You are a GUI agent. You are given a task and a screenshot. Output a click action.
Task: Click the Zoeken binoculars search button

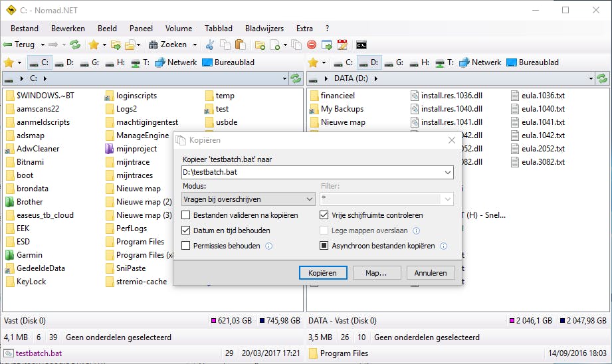click(168, 45)
